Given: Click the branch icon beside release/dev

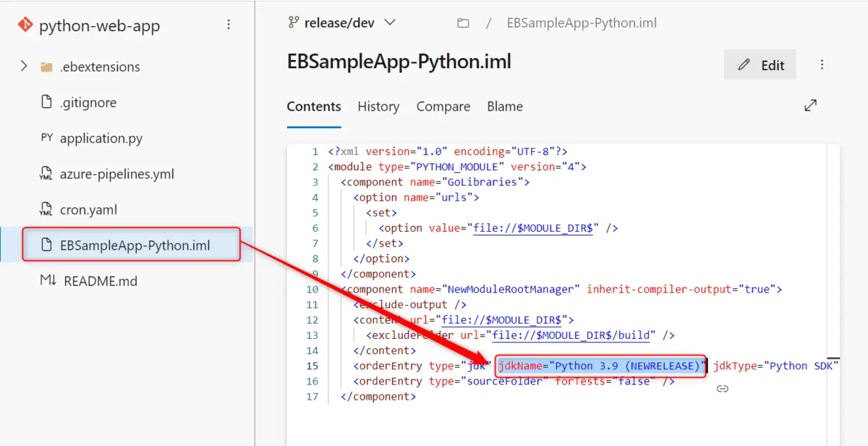Looking at the screenshot, I should (x=294, y=22).
